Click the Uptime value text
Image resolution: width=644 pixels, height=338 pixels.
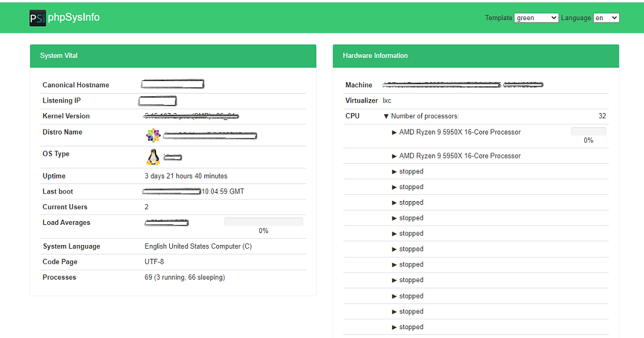(x=186, y=176)
